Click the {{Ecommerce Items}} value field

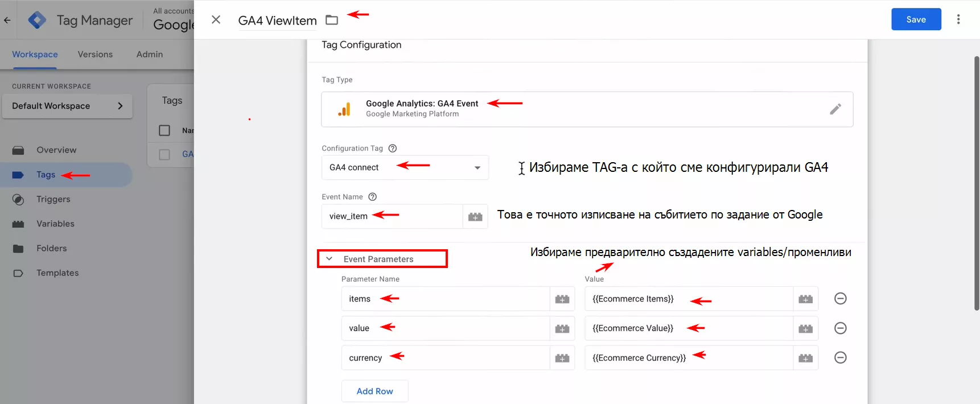[x=689, y=299]
